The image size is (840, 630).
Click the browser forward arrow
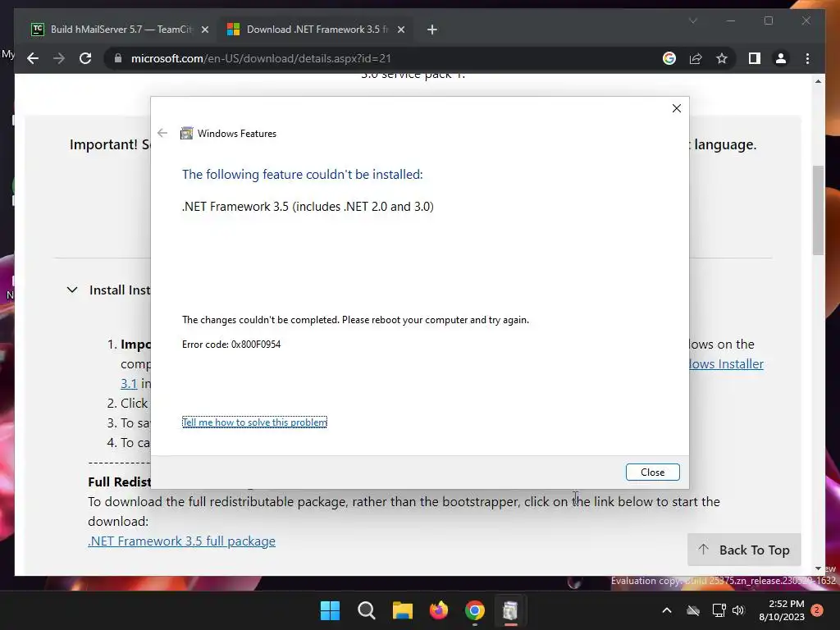click(59, 58)
